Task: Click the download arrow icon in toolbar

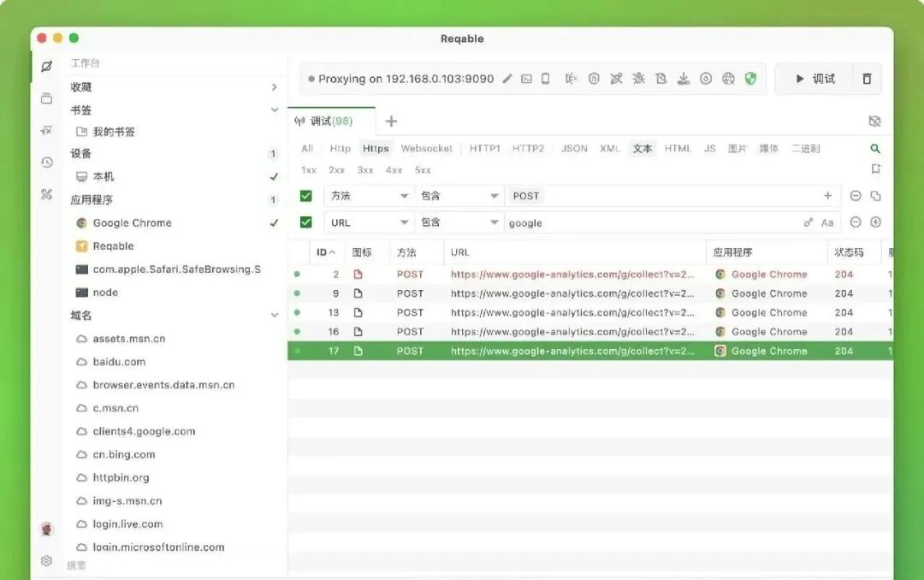Action: pyautogui.click(x=683, y=79)
